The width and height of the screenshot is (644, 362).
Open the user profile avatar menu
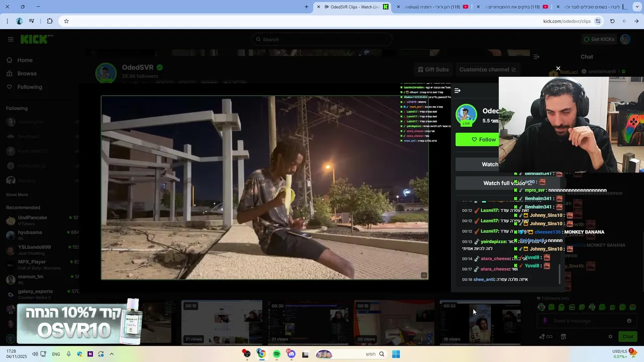pos(625,39)
